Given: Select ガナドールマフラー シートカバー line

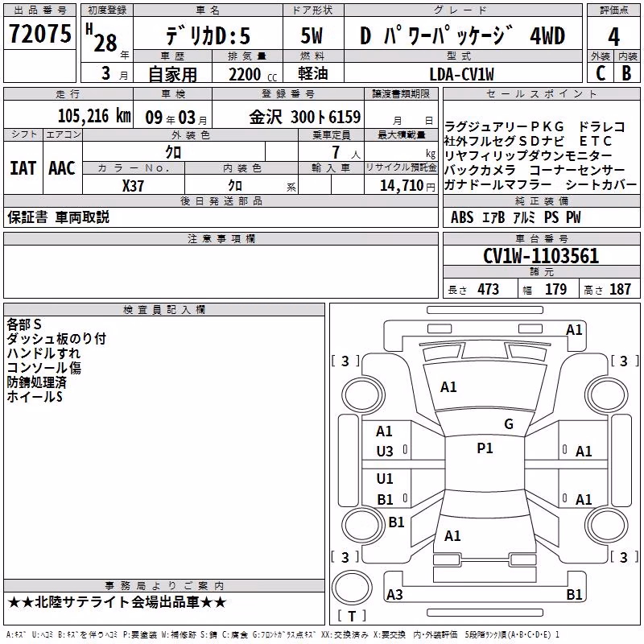Looking at the screenshot, I should point(540,184).
